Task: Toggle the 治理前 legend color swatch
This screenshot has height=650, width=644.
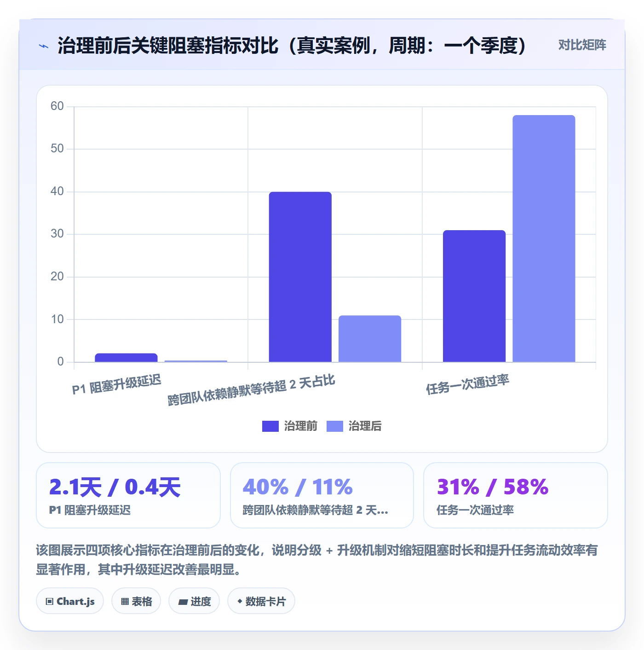Action: tap(270, 426)
